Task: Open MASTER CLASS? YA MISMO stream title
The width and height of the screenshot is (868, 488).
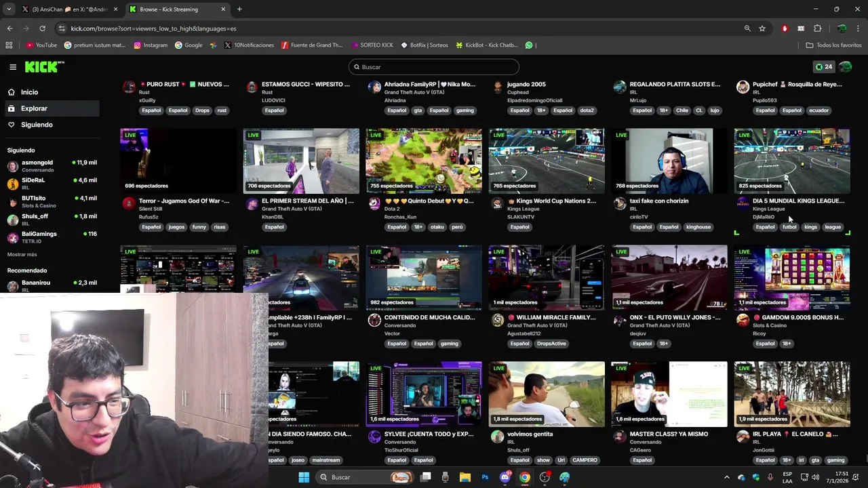Action: point(669,434)
